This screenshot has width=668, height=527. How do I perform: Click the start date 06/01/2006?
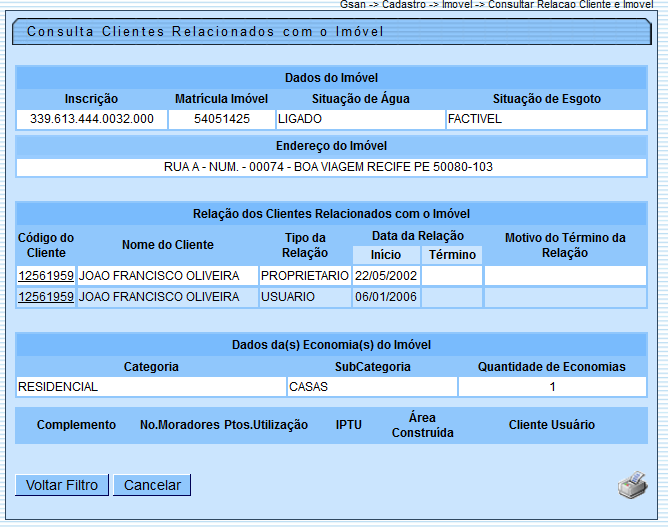386,297
